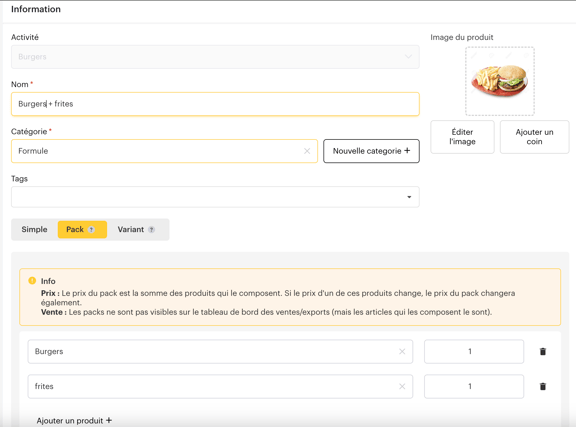The image size is (576, 427).
Task: Focus the Nom input field
Action: tap(215, 104)
